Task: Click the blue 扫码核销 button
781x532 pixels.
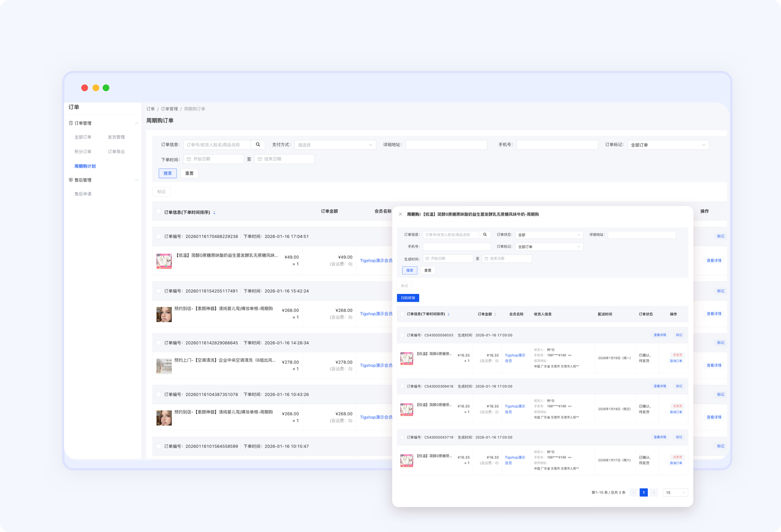Action: [408, 298]
